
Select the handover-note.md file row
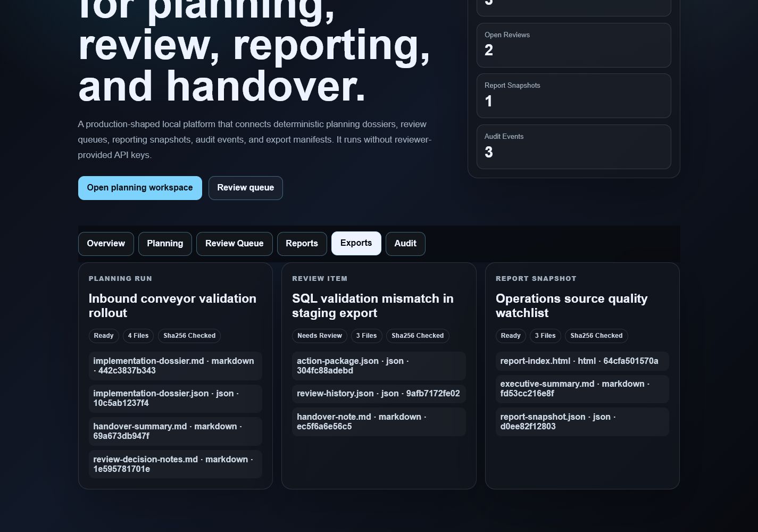[379, 422]
